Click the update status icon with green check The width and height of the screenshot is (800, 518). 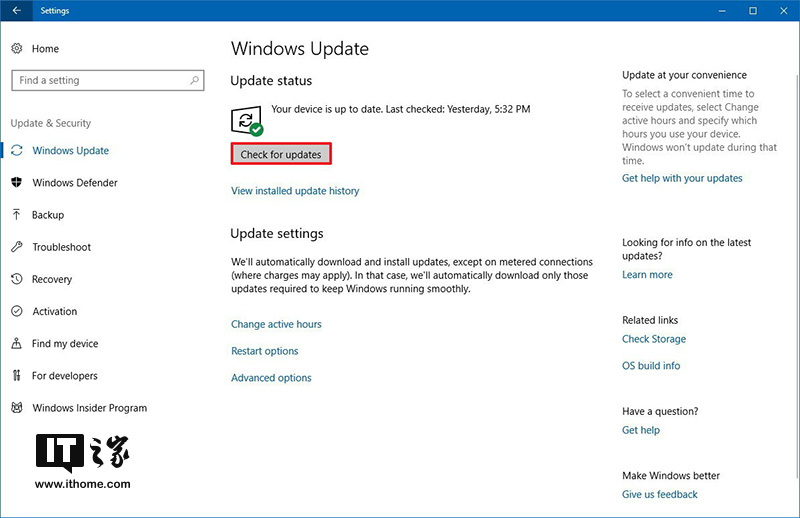247,121
